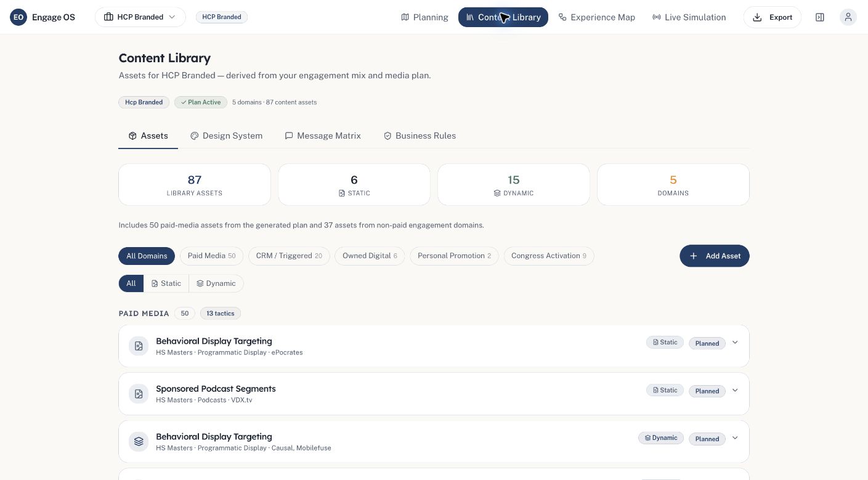Expand the ePocrates Behavioral Display Targeting row
This screenshot has width=868, height=480.
pyautogui.click(x=735, y=343)
